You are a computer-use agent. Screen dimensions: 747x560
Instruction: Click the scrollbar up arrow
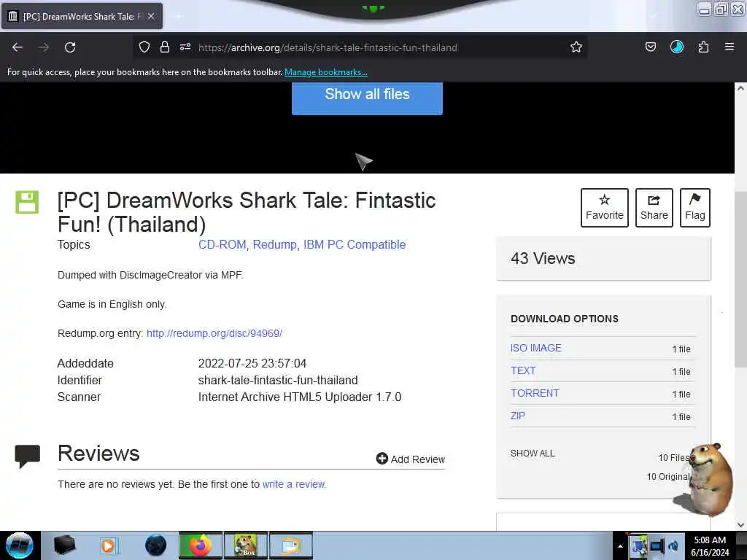click(740, 88)
